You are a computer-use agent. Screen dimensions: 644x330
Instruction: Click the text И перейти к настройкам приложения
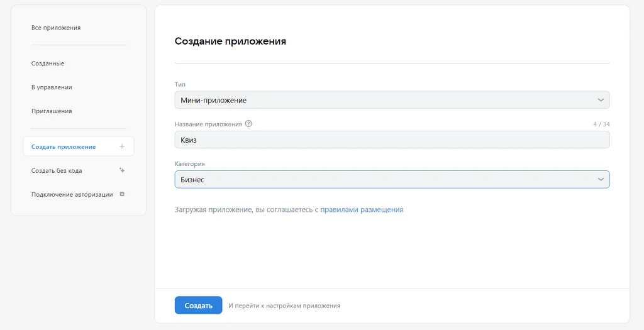[x=284, y=305]
